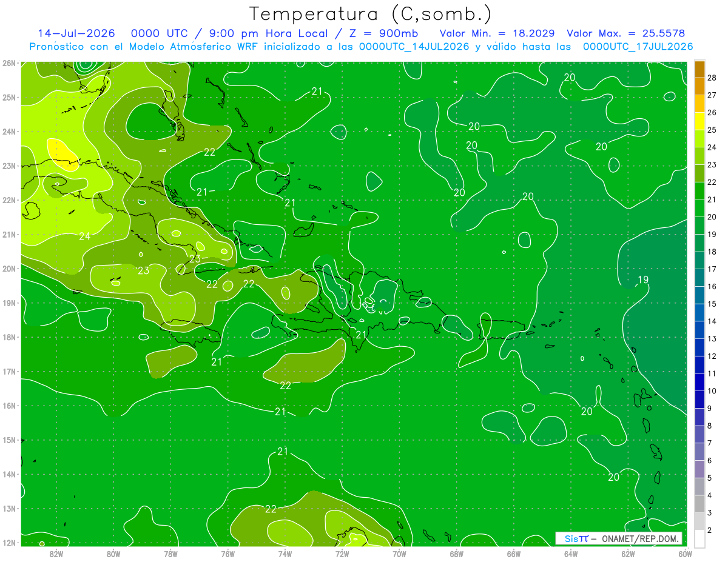Click the 'SisTT - ONAMET/REP.DOM.' credit label
The height and width of the screenshot is (562, 728).
point(619,538)
